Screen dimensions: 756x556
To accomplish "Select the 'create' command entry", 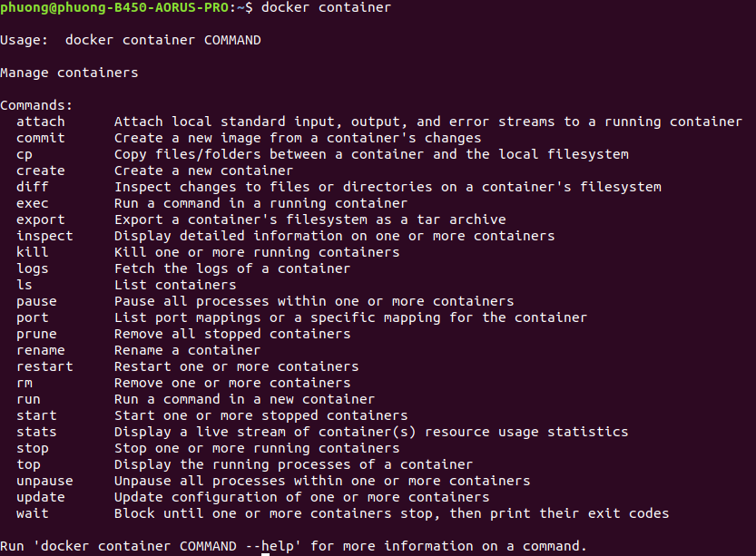I will click(41, 171).
